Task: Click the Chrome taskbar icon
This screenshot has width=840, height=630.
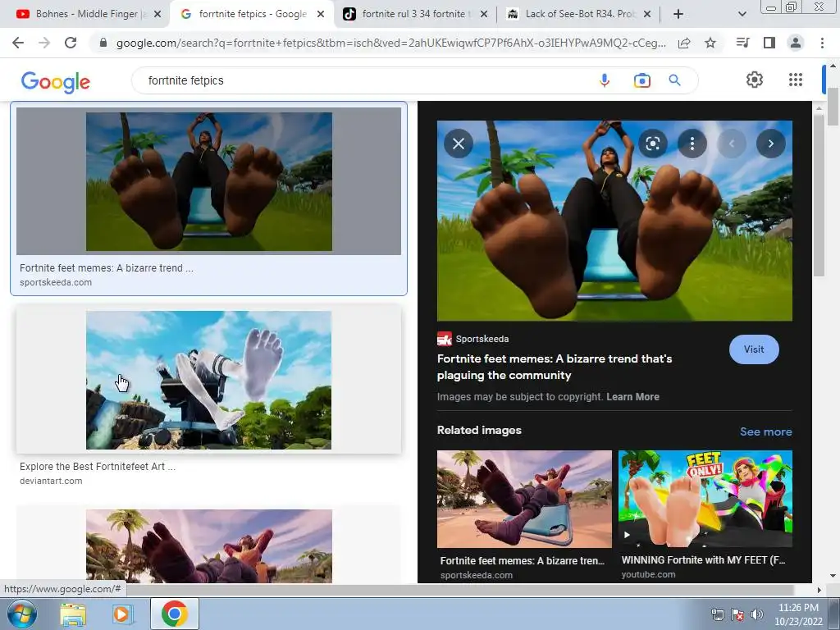Action: tap(174, 614)
